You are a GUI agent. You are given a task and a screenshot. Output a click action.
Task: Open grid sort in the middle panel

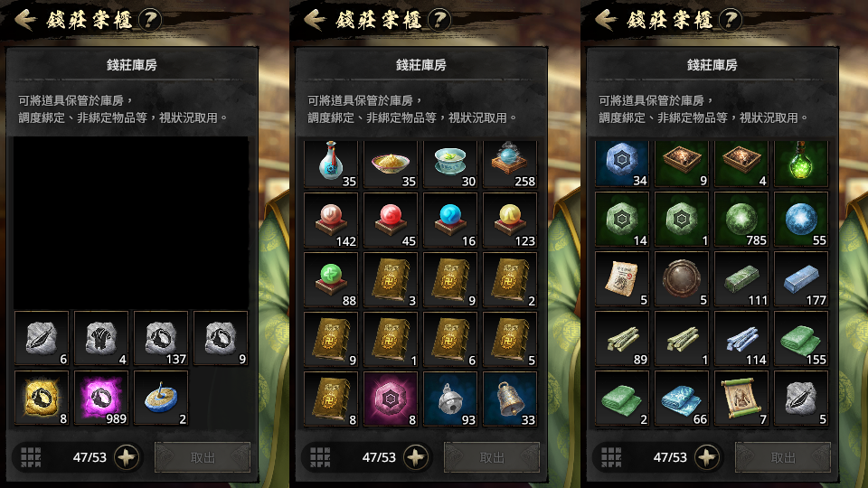click(x=320, y=457)
